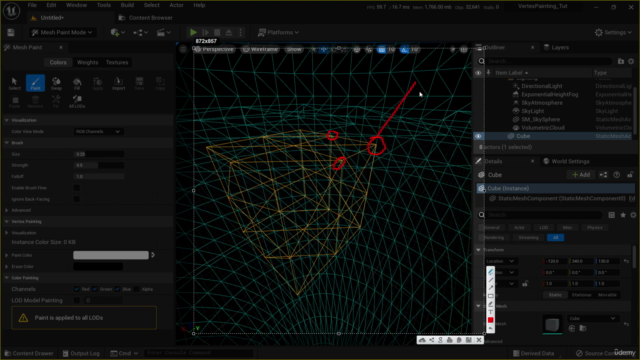This screenshot has width=640, height=360.
Task: Open the Wireframe view mode button
Action: (260, 49)
